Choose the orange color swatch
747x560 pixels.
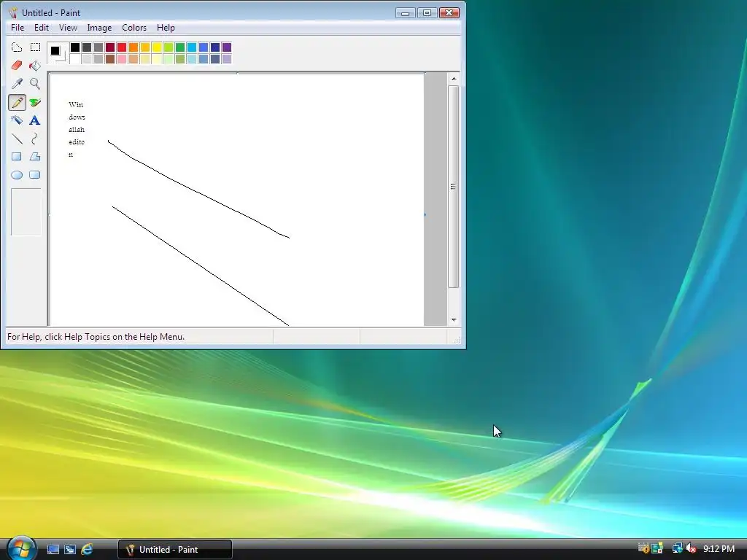[133, 47]
